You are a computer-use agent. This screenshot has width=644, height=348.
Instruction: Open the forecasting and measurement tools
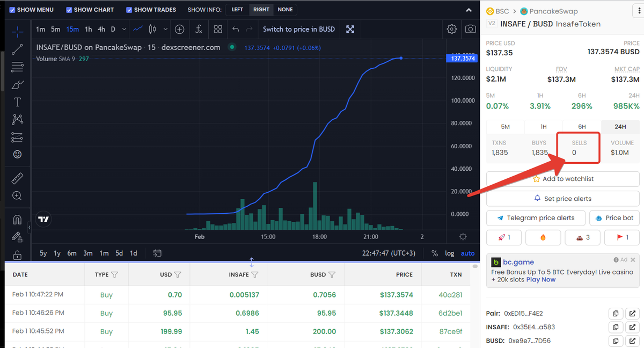[17, 137]
